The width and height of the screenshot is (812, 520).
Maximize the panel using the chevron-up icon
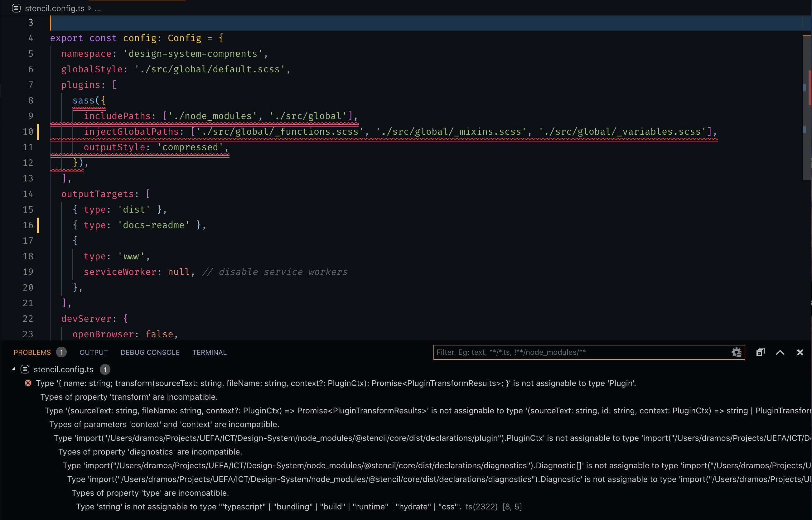tap(780, 352)
